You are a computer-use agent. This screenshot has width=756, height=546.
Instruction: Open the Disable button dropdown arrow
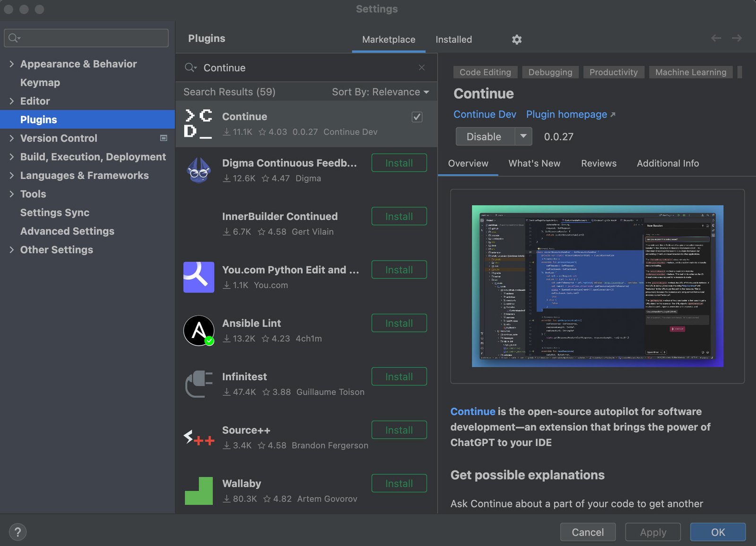[x=523, y=137]
